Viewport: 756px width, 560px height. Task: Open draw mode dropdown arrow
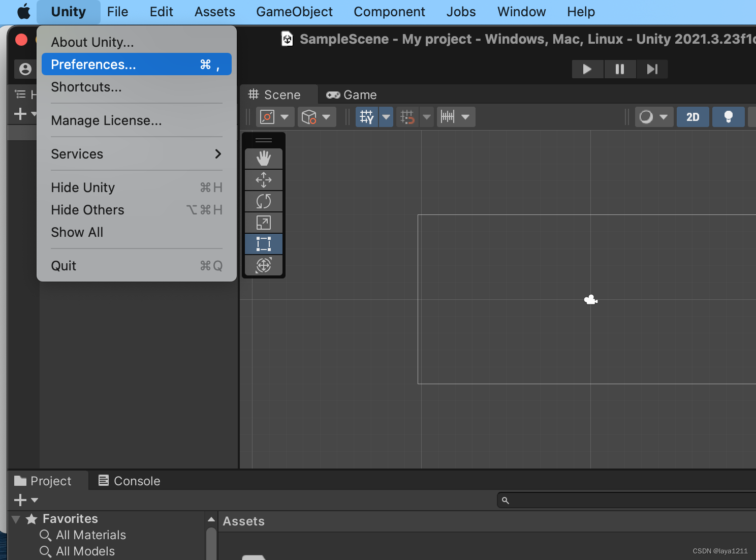[x=664, y=117]
